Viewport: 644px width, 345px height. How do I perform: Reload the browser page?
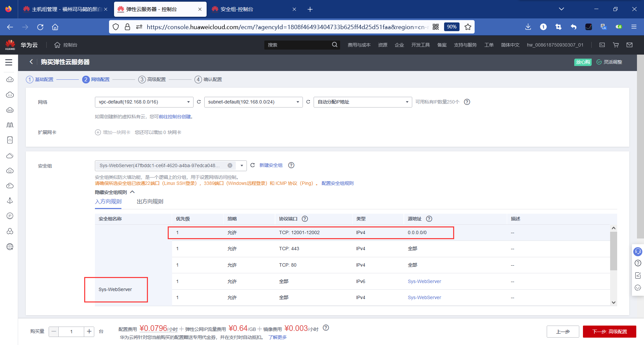pyautogui.click(x=40, y=27)
